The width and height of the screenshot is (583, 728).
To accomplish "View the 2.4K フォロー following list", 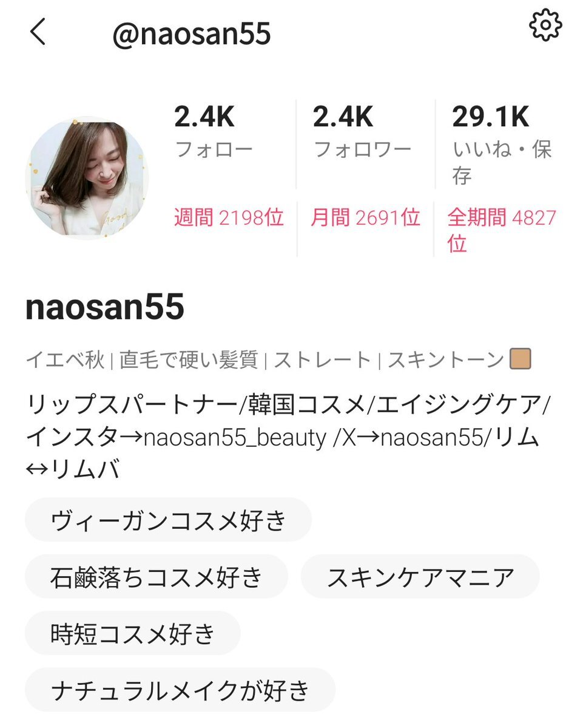I will point(214,131).
